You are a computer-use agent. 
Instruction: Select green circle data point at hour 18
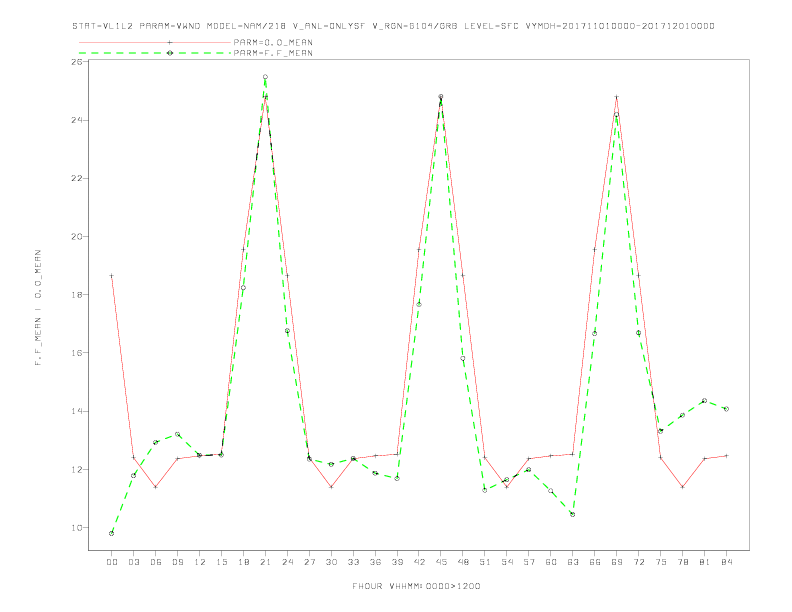(243, 288)
